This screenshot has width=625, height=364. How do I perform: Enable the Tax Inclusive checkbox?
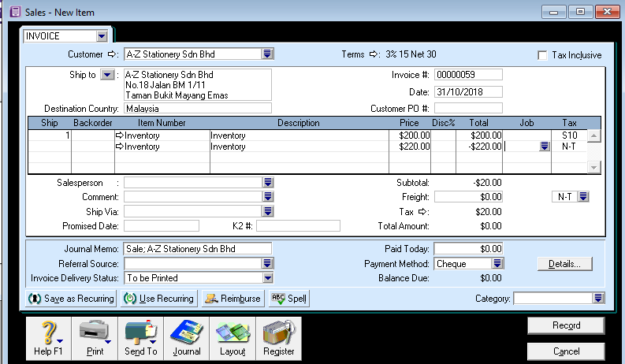coord(542,55)
